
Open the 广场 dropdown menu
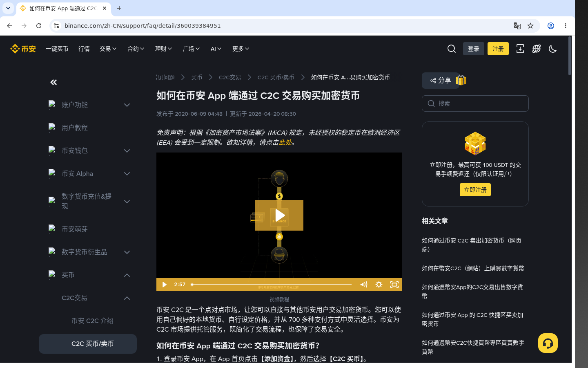pyautogui.click(x=192, y=49)
